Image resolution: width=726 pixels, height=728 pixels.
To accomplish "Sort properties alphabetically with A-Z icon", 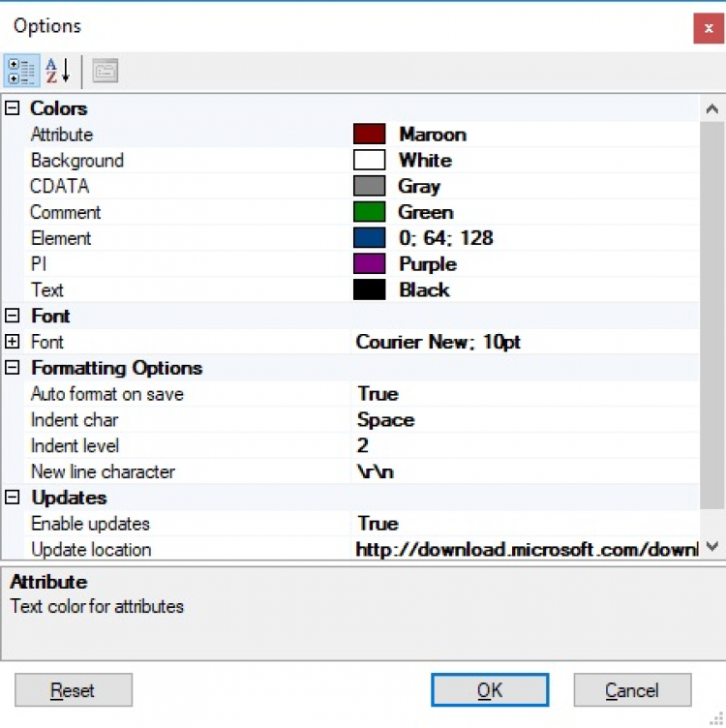I will coord(58,71).
